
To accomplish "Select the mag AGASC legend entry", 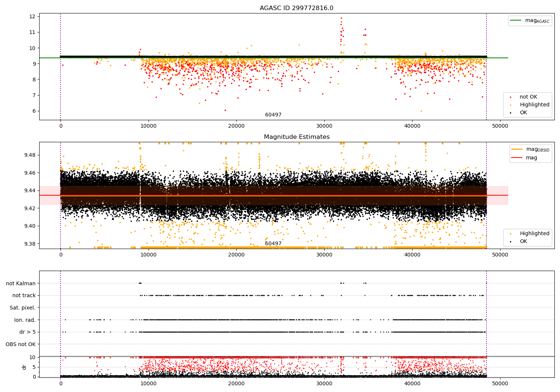I will pos(537,21).
